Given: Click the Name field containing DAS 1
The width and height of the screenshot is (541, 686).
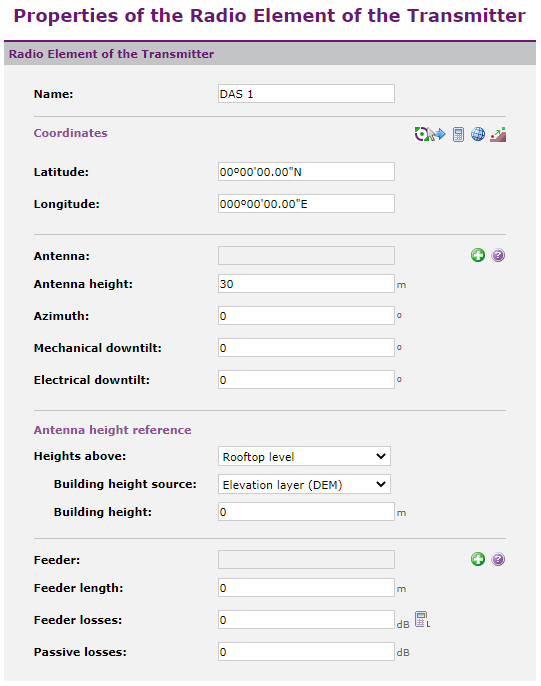Looking at the screenshot, I should [306, 94].
